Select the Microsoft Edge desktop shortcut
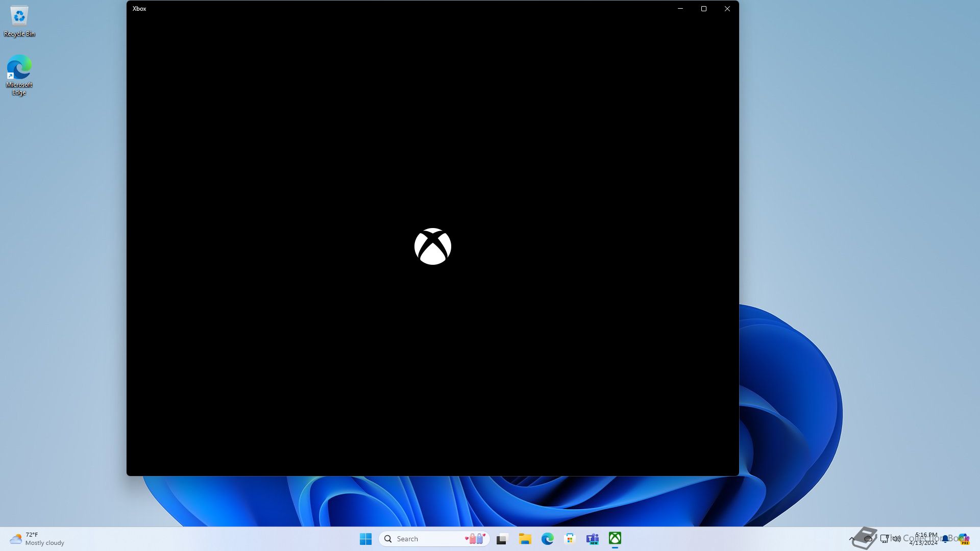980x551 pixels. pyautogui.click(x=19, y=75)
